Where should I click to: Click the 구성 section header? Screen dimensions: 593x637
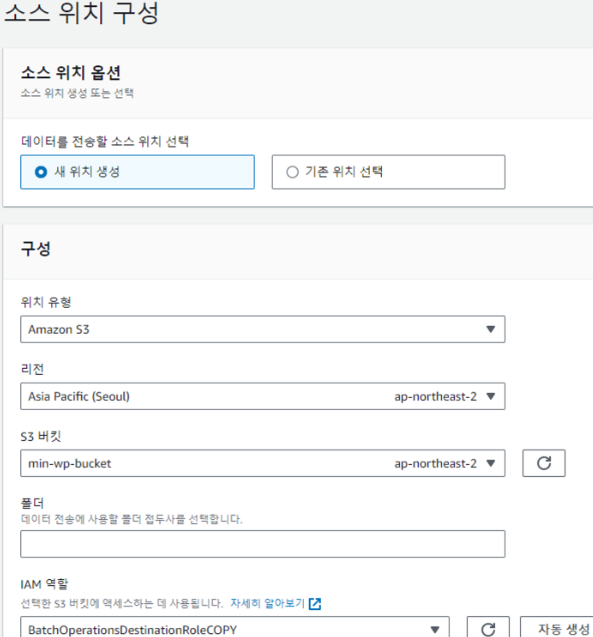pos(36,249)
